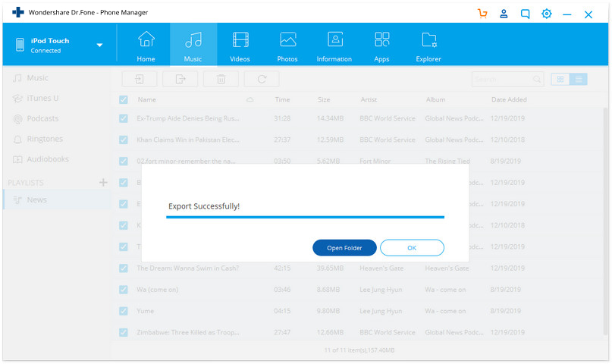Toggle checkbox for Zimbabwe: Three Killed row
This screenshot has width=612, height=364.
124,332
